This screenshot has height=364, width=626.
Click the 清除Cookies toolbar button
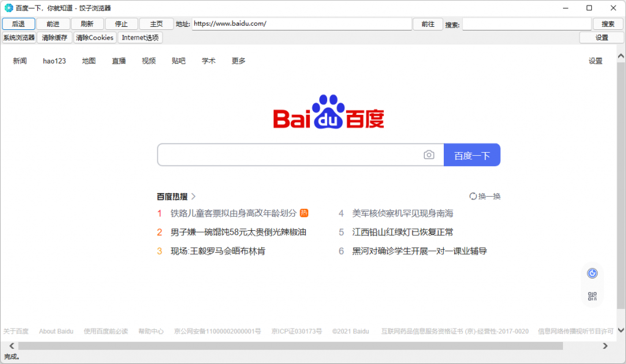95,38
